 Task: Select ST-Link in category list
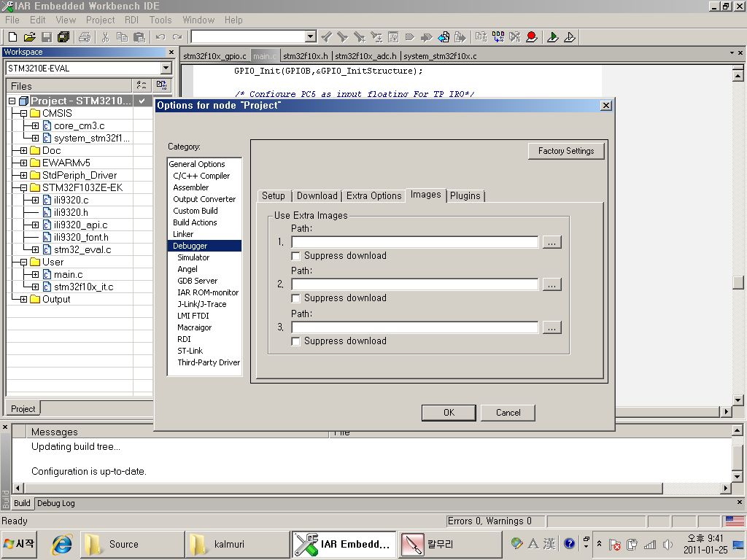tap(190, 351)
